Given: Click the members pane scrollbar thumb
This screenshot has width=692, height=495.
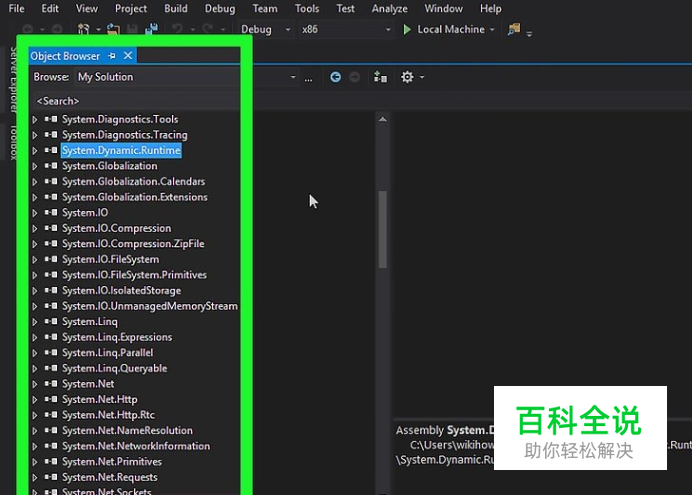Looking at the screenshot, I should 383,229.
